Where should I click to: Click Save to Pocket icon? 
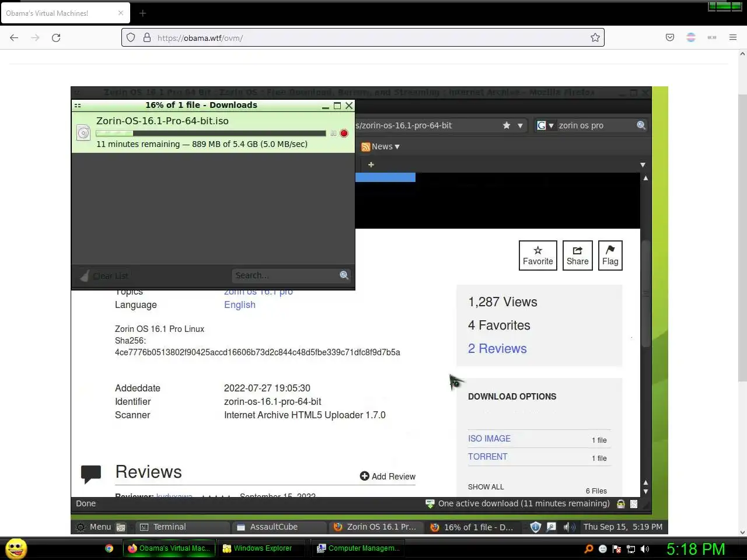tap(670, 38)
